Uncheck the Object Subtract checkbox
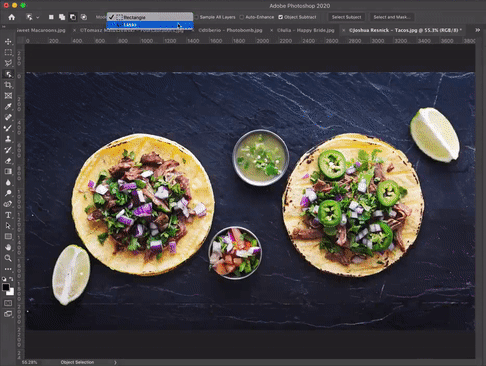This screenshot has width=486, height=366. click(x=281, y=17)
